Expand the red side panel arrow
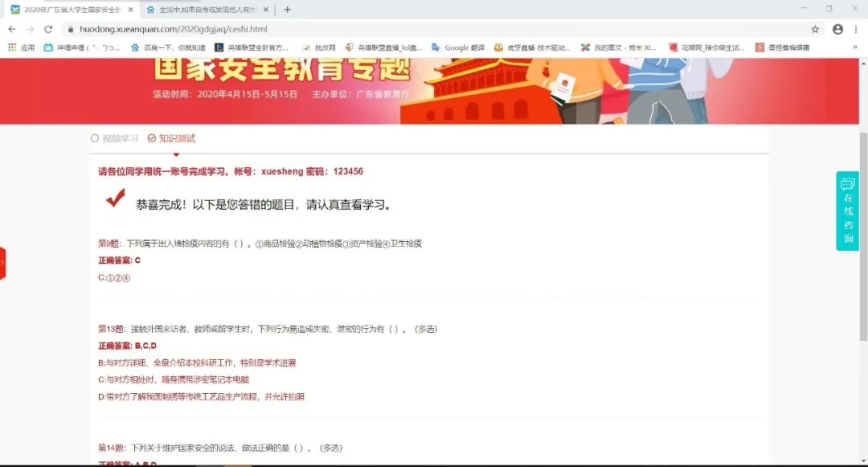Viewport: 868px width, 467px height. click(x=2, y=264)
